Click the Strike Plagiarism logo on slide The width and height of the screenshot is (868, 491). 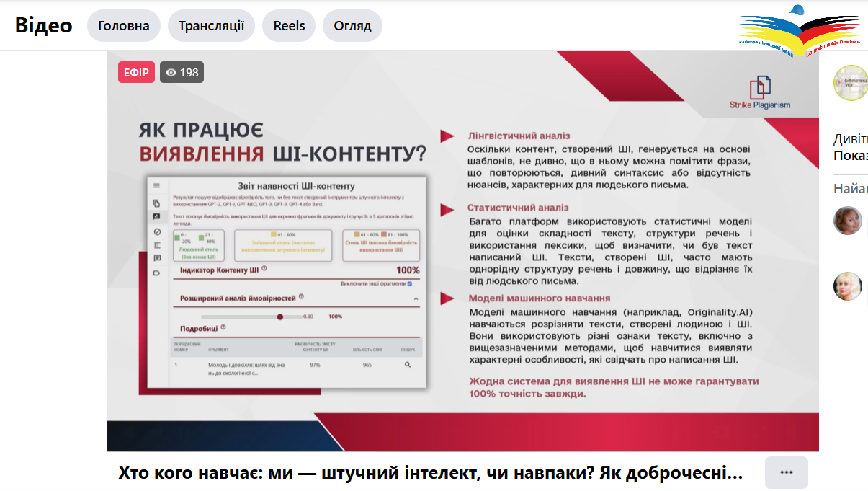click(x=759, y=93)
